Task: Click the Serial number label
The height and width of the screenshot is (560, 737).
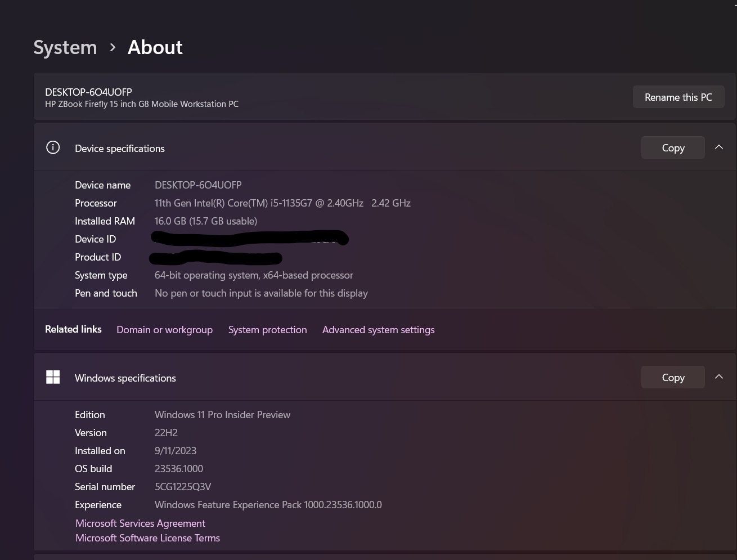Action: 105,487
